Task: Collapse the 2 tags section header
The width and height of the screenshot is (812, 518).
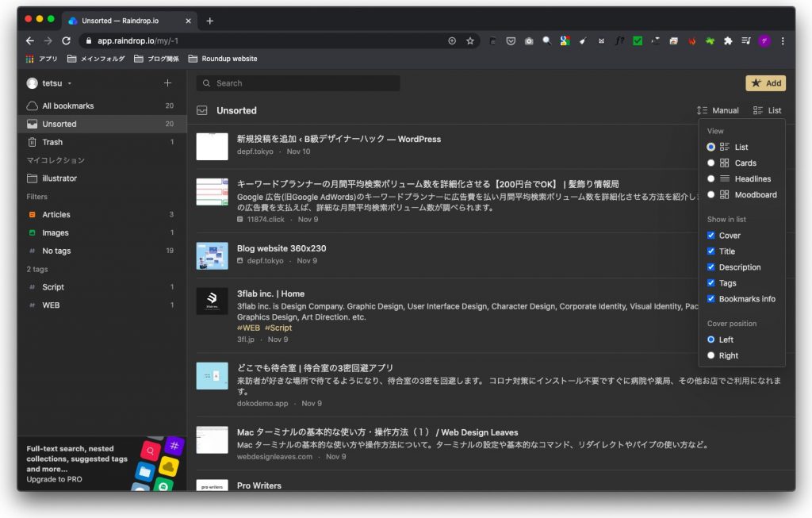Action: pos(37,270)
